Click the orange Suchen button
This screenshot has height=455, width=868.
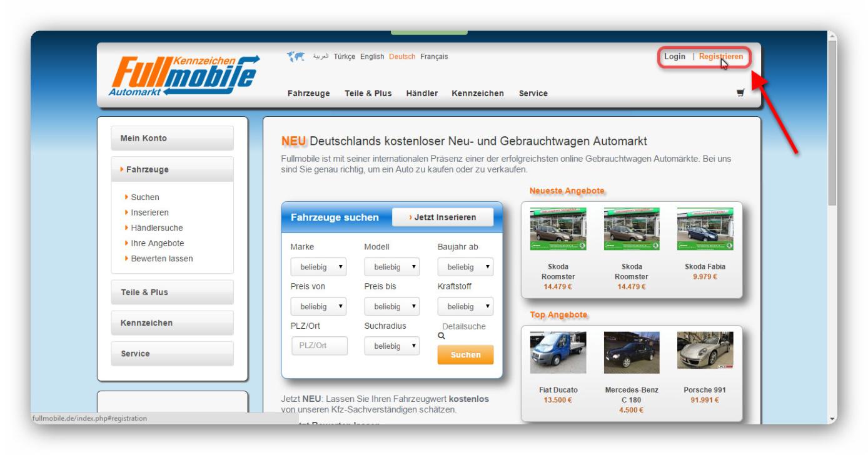pos(465,354)
